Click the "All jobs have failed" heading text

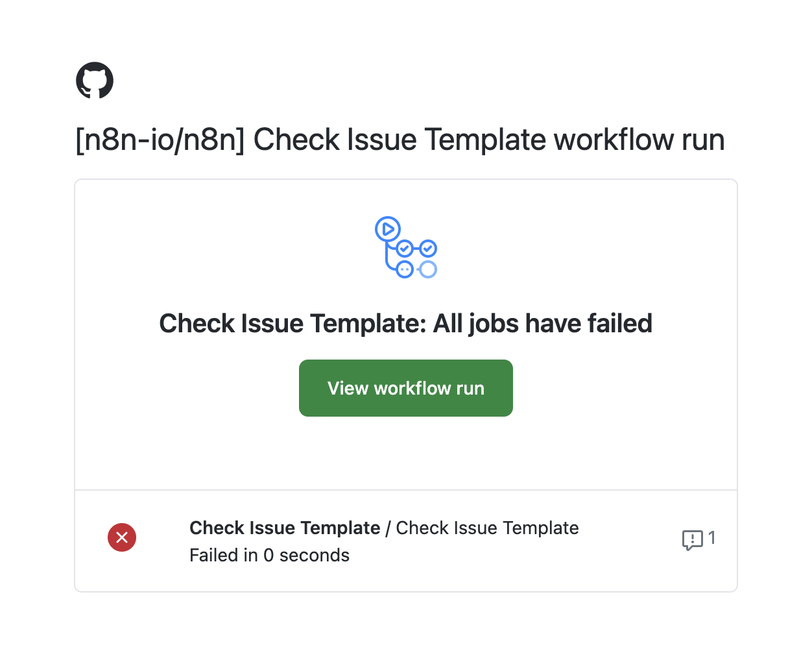pyautogui.click(x=543, y=323)
